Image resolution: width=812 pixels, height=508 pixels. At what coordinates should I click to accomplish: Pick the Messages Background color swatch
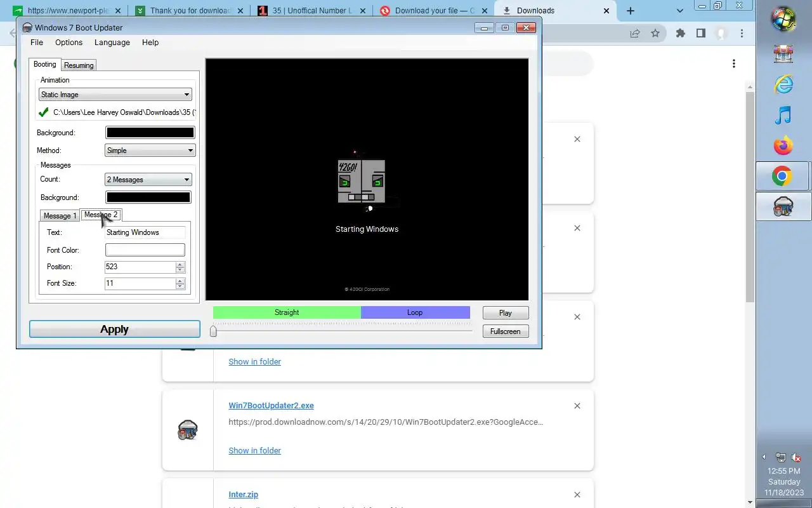[148, 197]
